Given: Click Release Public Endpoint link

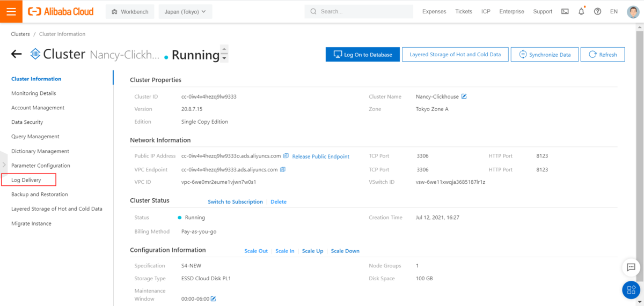Looking at the screenshot, I should [x=321, y=156].
